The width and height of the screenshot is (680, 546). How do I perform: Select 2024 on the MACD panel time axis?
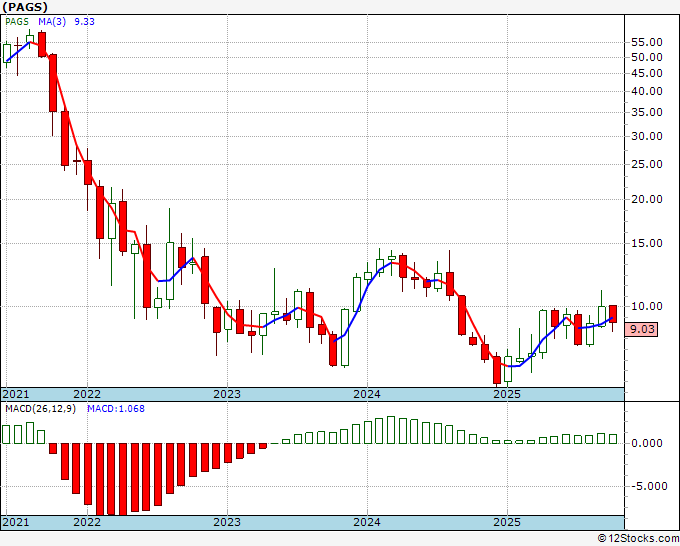point(367,522)
